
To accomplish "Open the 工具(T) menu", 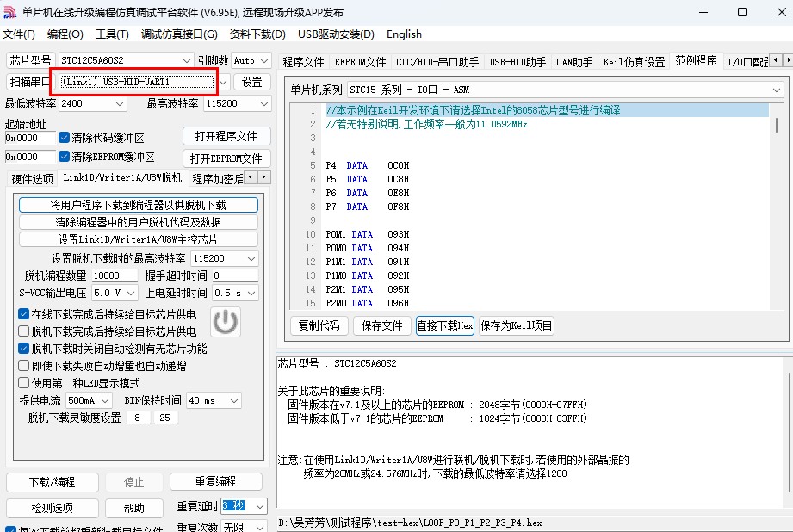I will click(x=112, y=34).
